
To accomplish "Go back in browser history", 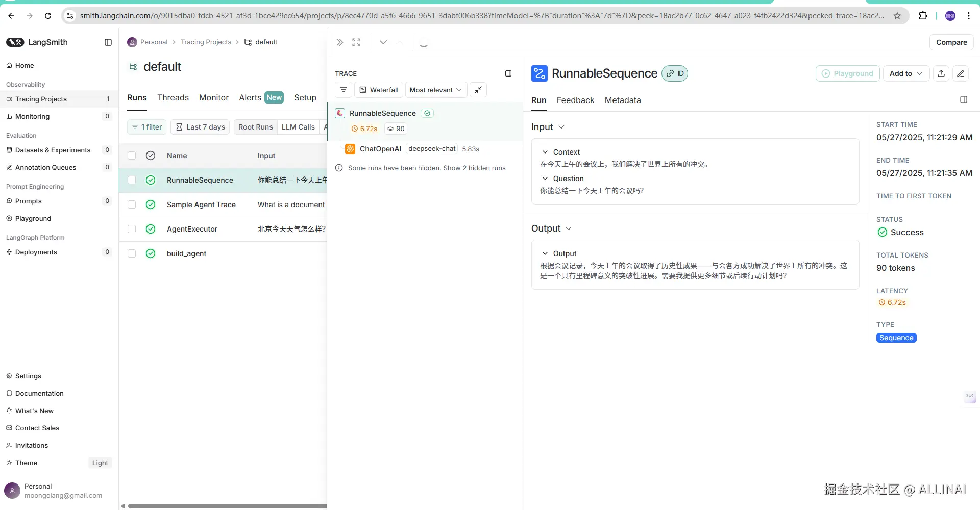I will 11,16.
